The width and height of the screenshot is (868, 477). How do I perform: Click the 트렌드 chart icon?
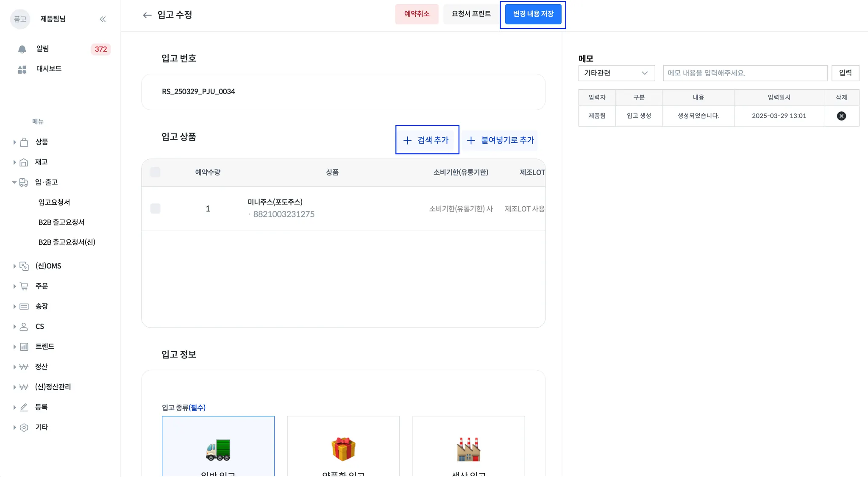(x=24, y=347)
